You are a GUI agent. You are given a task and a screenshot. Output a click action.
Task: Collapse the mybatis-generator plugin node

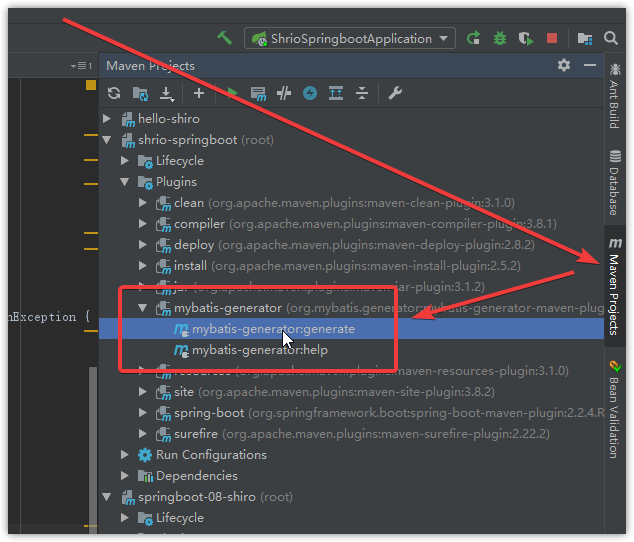click(x=142, y=308)
